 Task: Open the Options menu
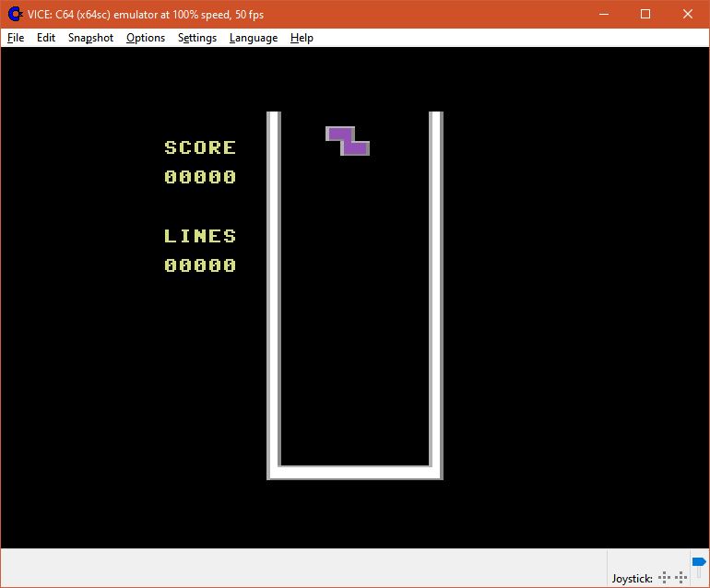coord(146,38)
